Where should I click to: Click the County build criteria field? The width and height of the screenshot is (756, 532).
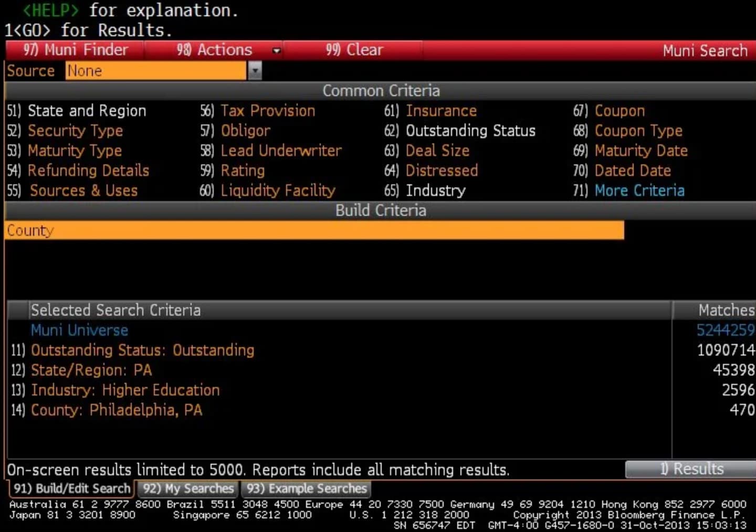coord(314,231)
